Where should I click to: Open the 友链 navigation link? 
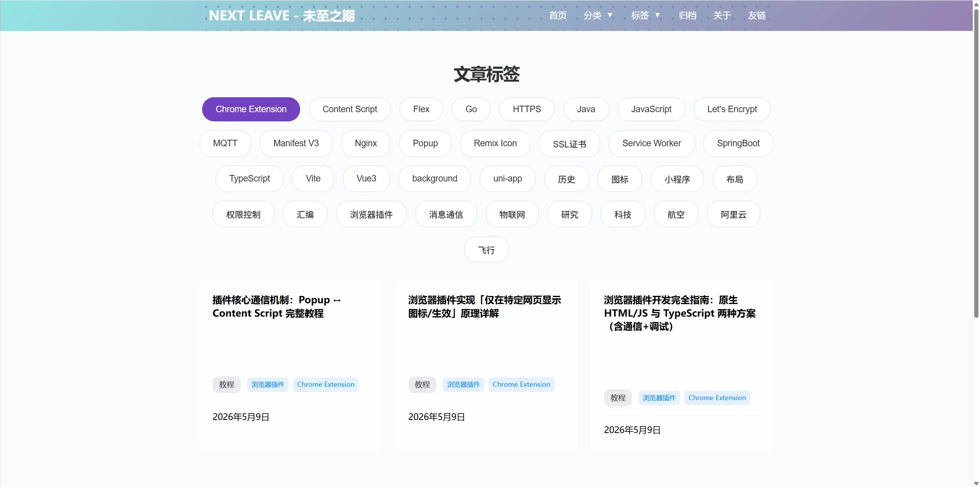757,15
